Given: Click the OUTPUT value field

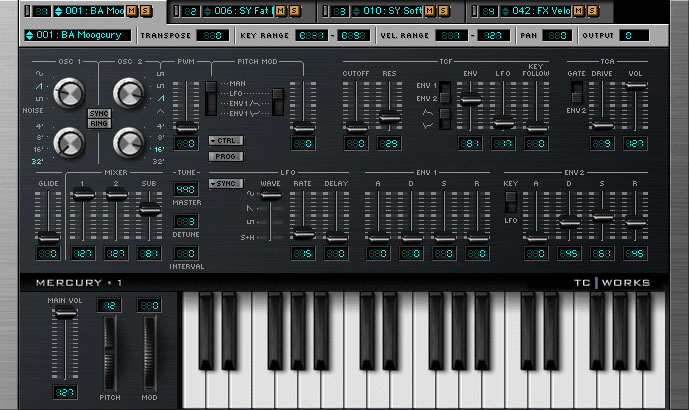Looking at the screenshot, I should tap(634, 36).
